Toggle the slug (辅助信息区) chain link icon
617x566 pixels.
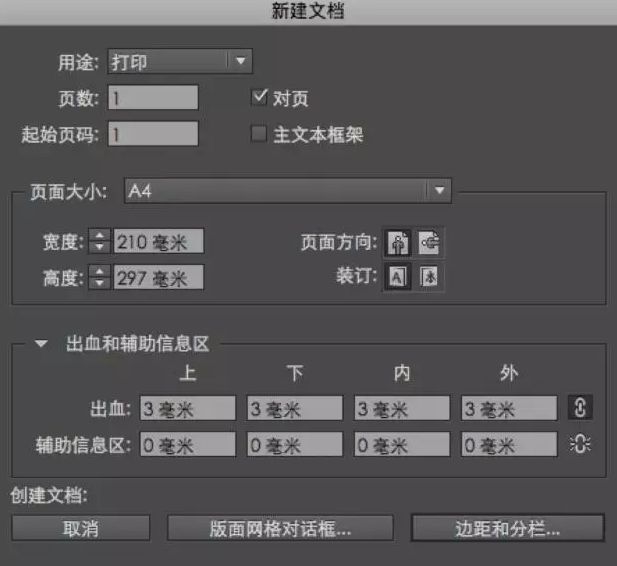tap(580, 444)
